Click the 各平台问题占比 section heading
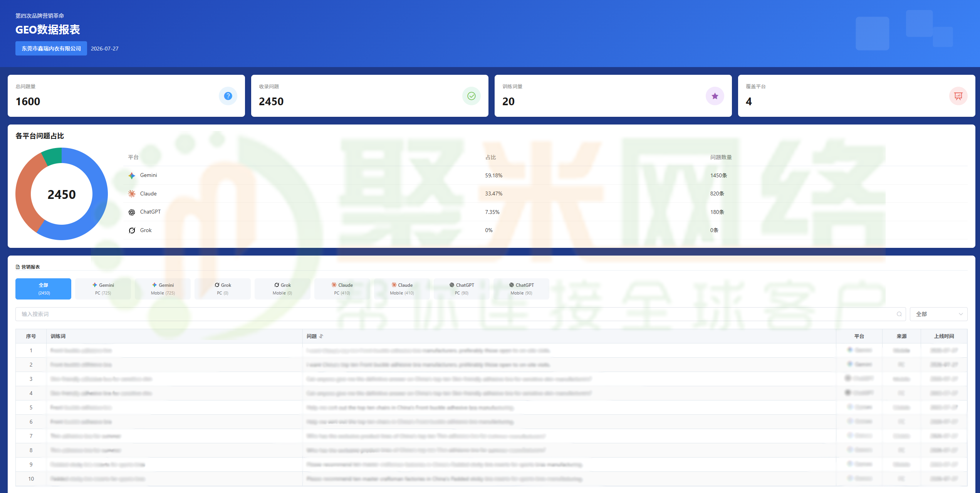Image resolution: width=980 pixels, height=493 pixels. (40, 136)
